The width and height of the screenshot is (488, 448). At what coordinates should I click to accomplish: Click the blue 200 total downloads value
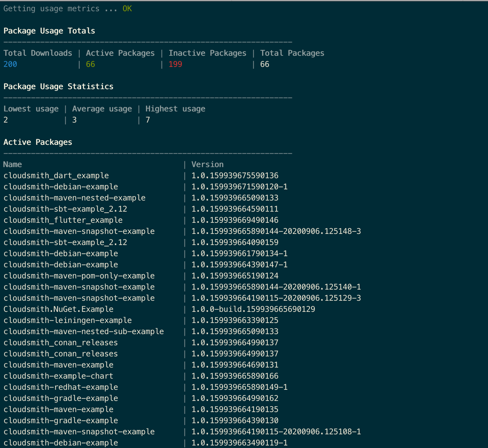(10, 64)
